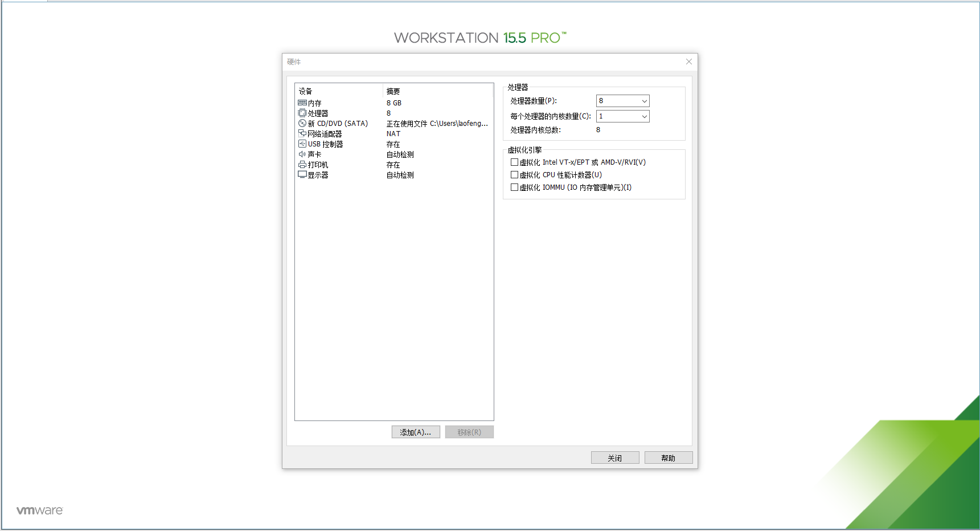The image size is (980, 531).
Task: Select the 网络适配器 row label
Action: (x=325, y=134)
